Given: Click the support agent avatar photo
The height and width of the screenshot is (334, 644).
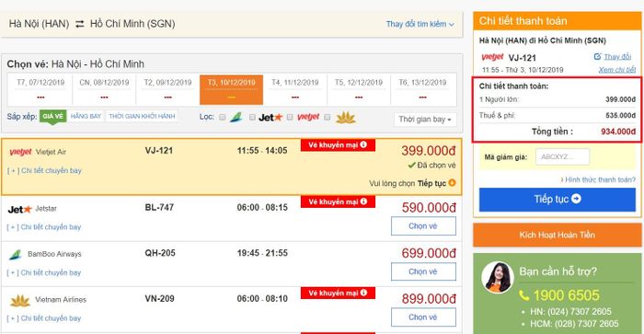Looking at the screenshot, I should pyautogui.click(x=498, y=277).
